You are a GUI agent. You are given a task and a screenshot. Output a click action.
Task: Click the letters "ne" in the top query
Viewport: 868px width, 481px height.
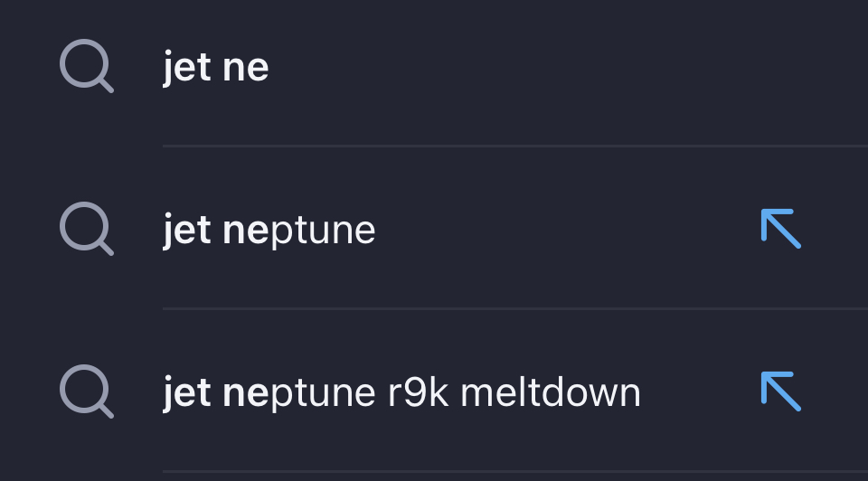(x=246, y=70)
